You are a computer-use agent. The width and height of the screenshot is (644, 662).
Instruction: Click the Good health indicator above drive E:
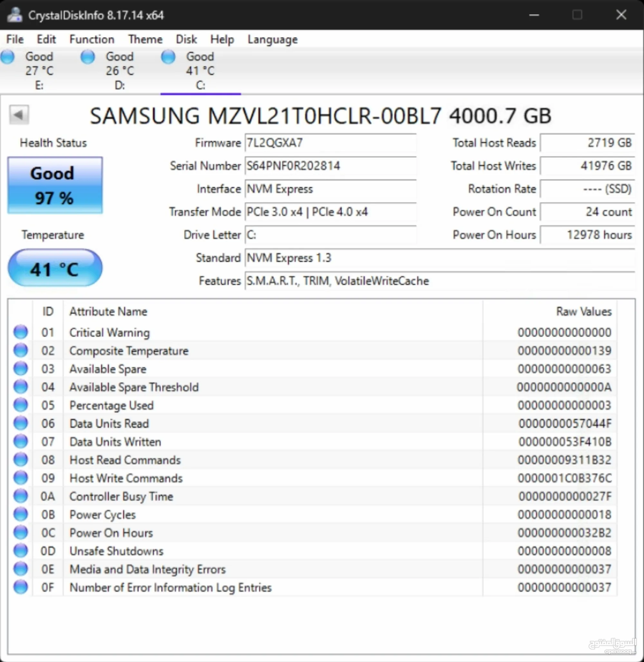7,57
